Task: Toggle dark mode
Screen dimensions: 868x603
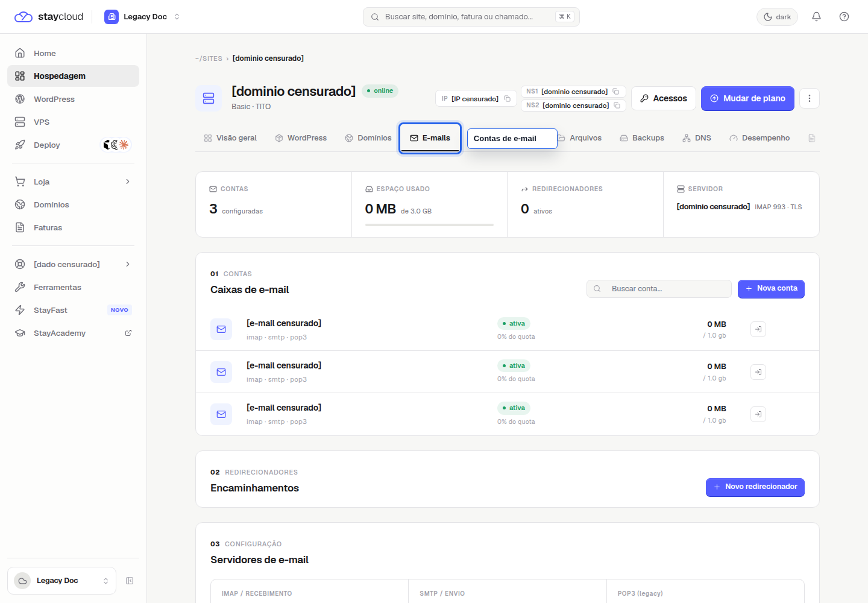Action: click(x=777, y=17)
